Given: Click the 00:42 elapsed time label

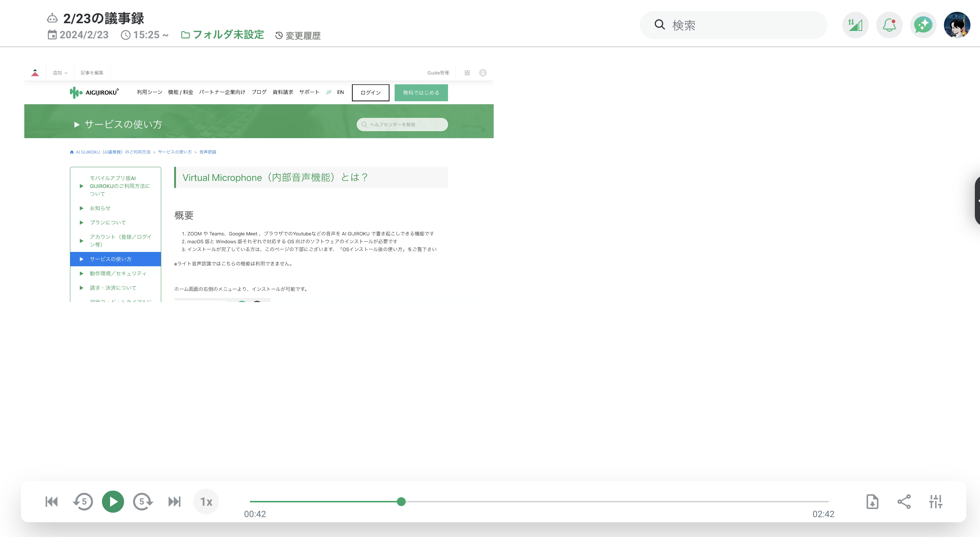Looking at the screenshot, I should pos(255,514).
